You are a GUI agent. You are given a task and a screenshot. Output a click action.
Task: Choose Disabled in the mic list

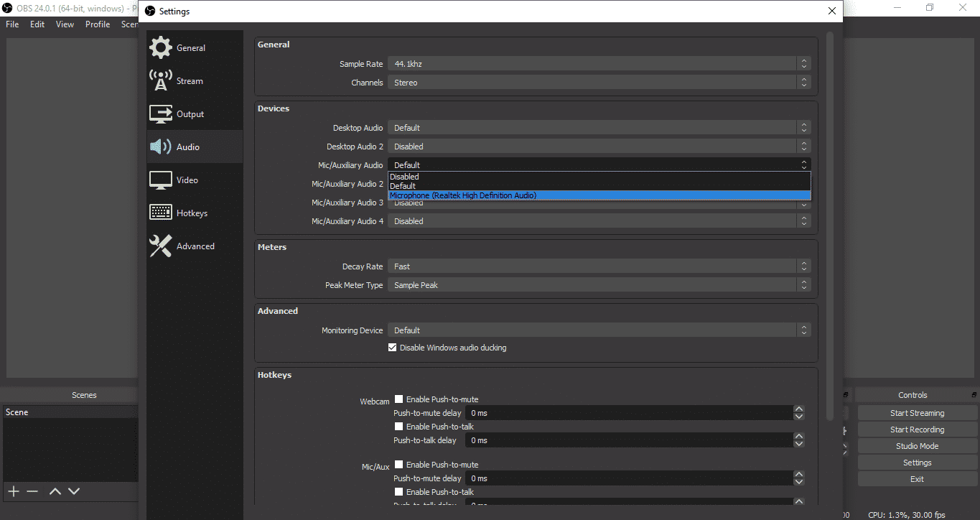(599, 177)
